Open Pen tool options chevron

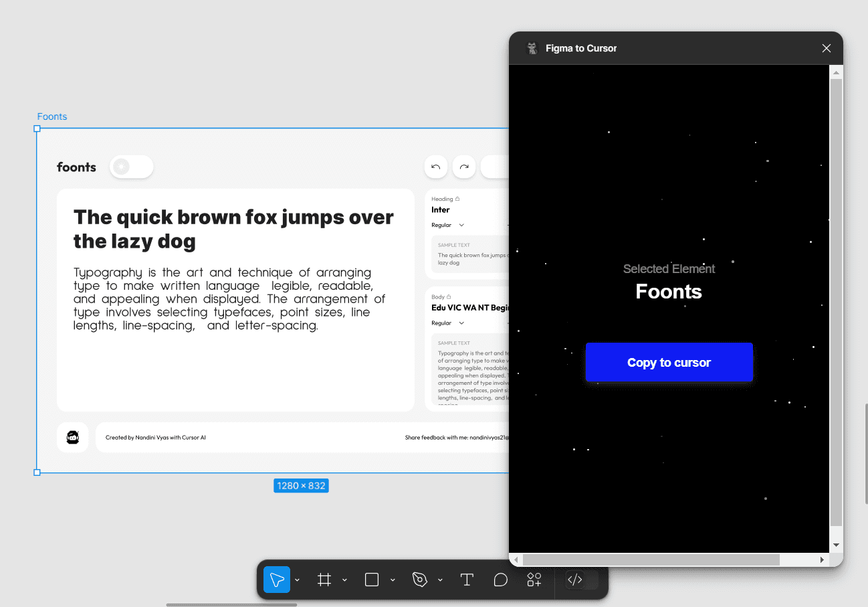[440, 580]
